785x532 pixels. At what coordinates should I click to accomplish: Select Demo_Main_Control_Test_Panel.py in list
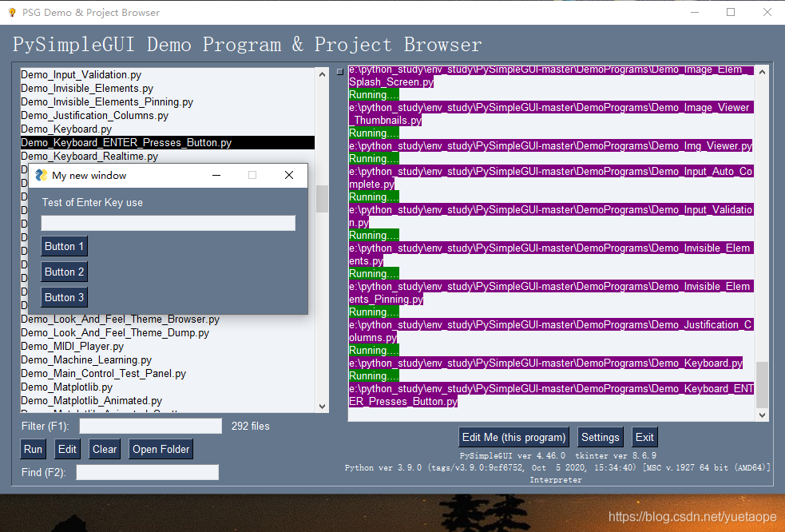[168, 374]
